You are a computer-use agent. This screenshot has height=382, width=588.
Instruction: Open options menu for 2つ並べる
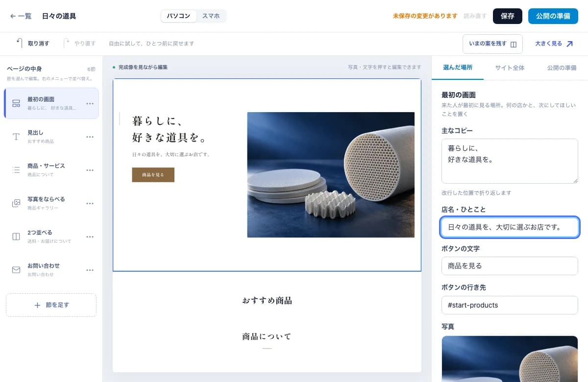pyautogui.click(x=90, y=237)
